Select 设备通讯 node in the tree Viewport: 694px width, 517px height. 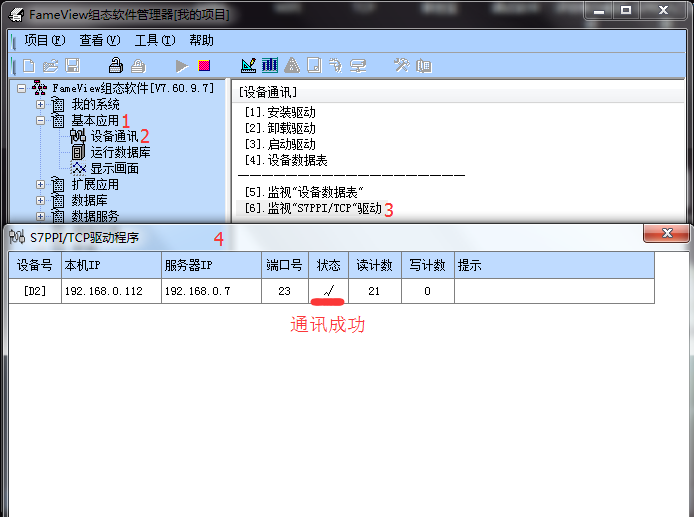(x=113, y=136)
